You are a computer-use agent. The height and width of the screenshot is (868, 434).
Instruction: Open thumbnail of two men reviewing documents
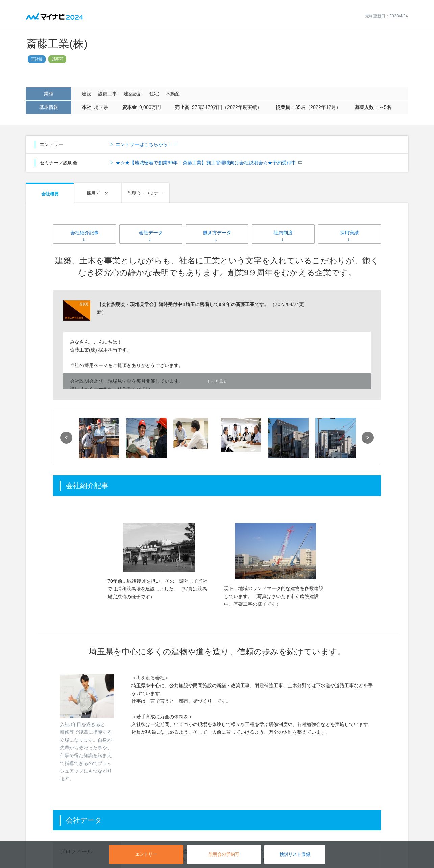191,433
